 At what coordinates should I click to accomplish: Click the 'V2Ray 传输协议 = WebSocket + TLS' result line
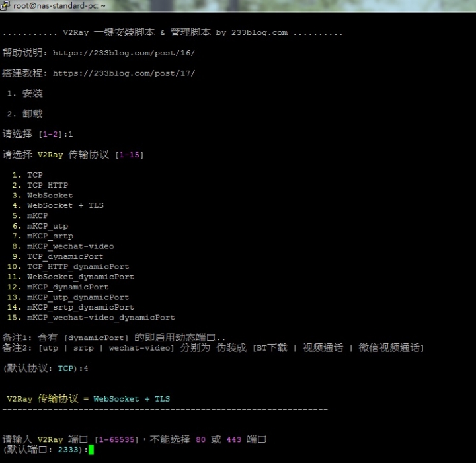click(x=89, y=399)
